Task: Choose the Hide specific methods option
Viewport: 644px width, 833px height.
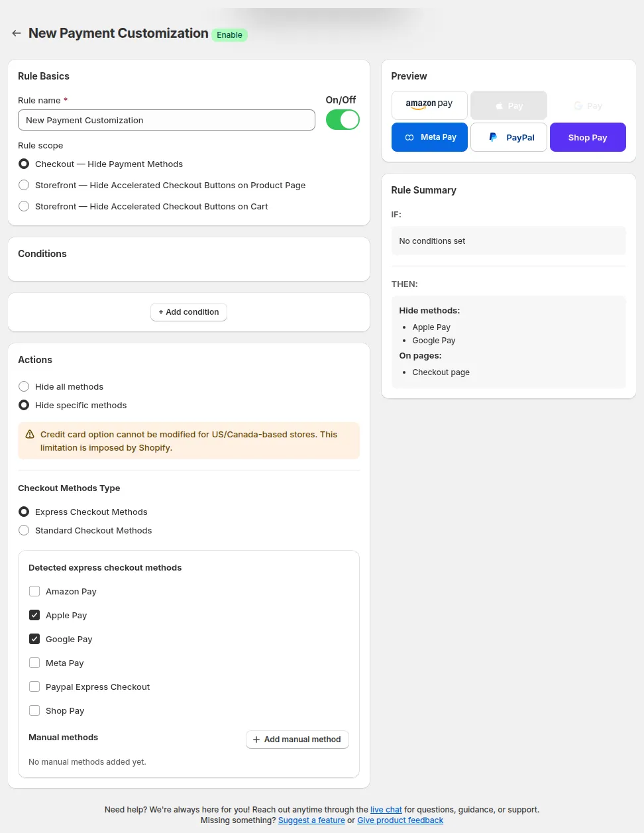Action: pos(24,405)
